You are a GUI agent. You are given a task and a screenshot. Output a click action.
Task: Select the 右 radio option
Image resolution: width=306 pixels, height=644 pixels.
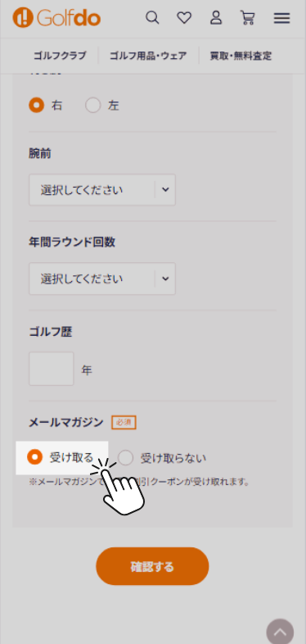(x=45, y=106)
